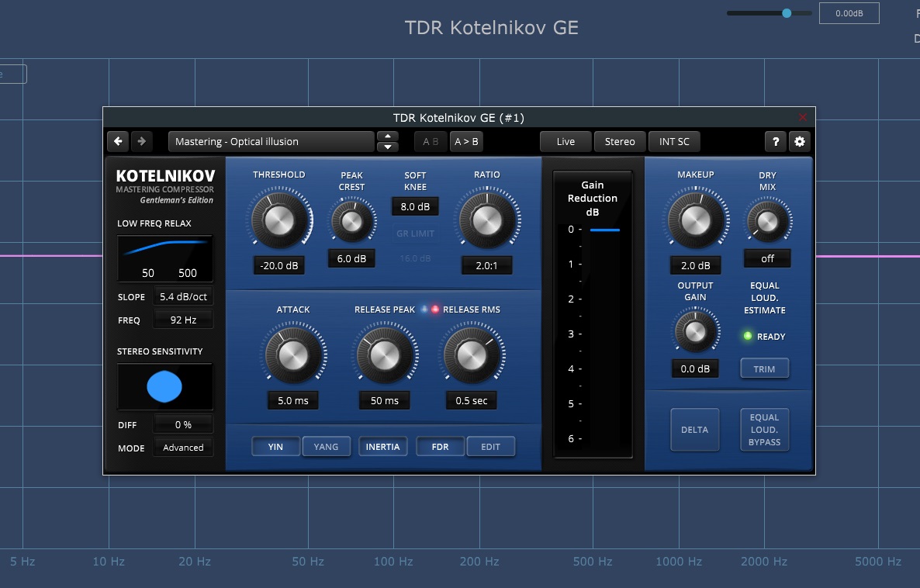Open the help question mark button
This screenshot has height=588, width=920.
(x=776, y=141)
